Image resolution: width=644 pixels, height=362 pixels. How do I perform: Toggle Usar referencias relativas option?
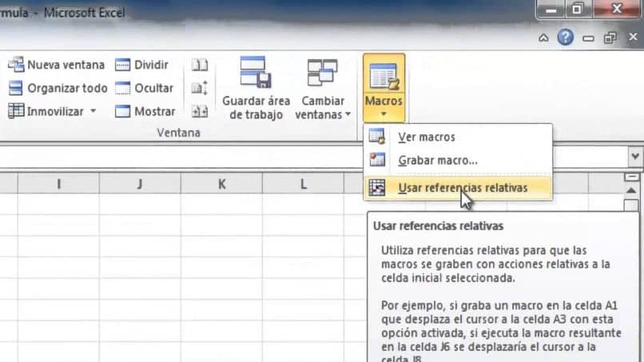tap(458, 188)
